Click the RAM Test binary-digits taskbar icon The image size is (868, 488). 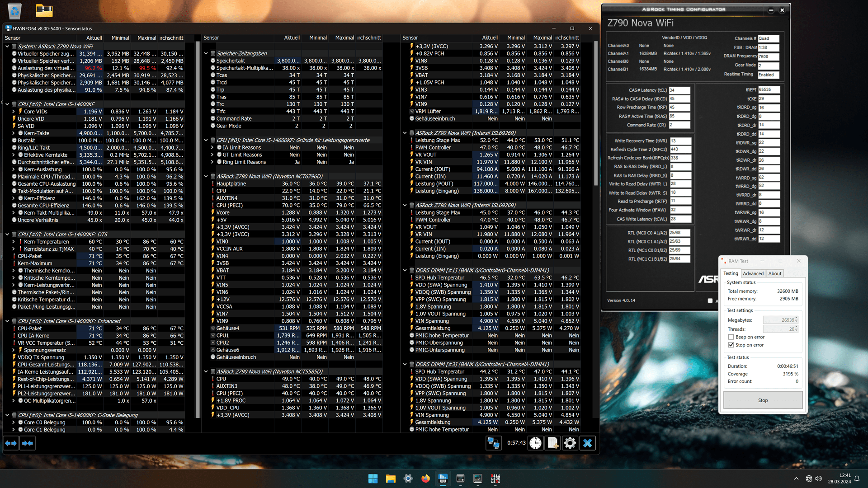tap(495, 479)
